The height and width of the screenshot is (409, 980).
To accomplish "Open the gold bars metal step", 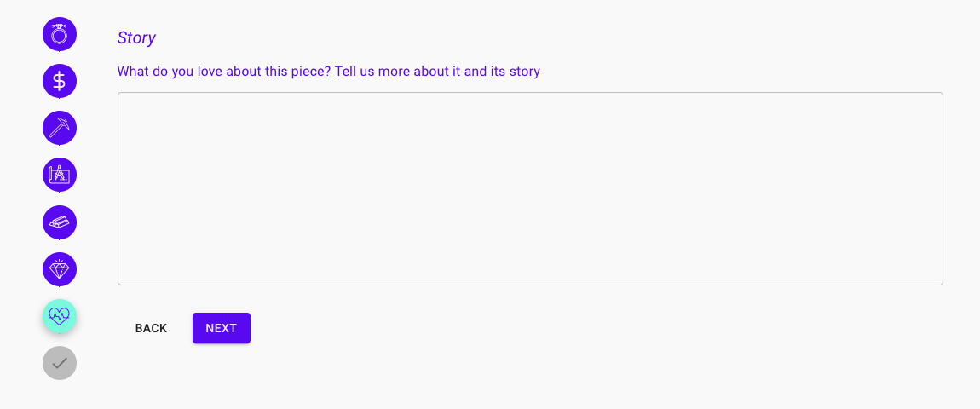I will pos(60,222).
